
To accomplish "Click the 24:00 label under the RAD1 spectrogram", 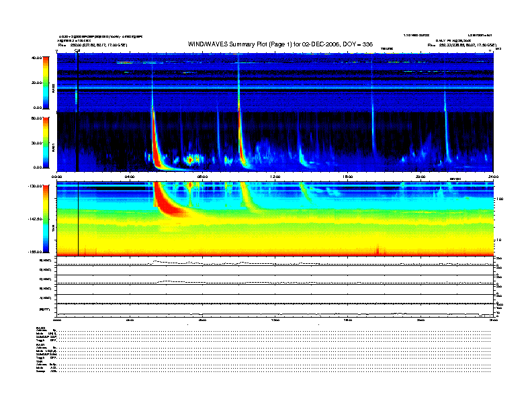I will pos(493,177).
